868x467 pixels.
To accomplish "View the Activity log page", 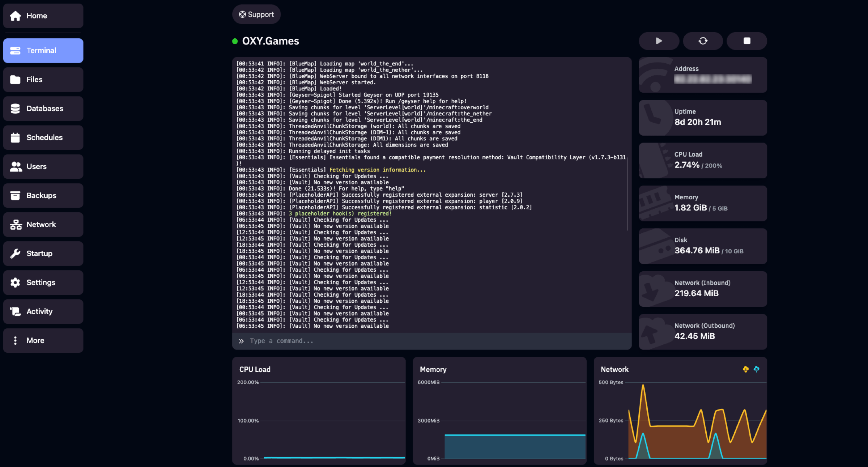I will click(x=43, y=311).
